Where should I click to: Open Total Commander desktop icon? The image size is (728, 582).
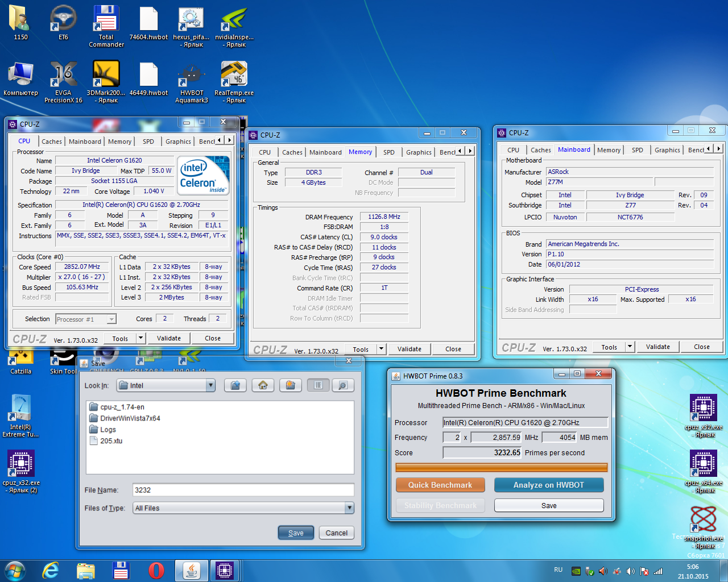pos(106,26)
